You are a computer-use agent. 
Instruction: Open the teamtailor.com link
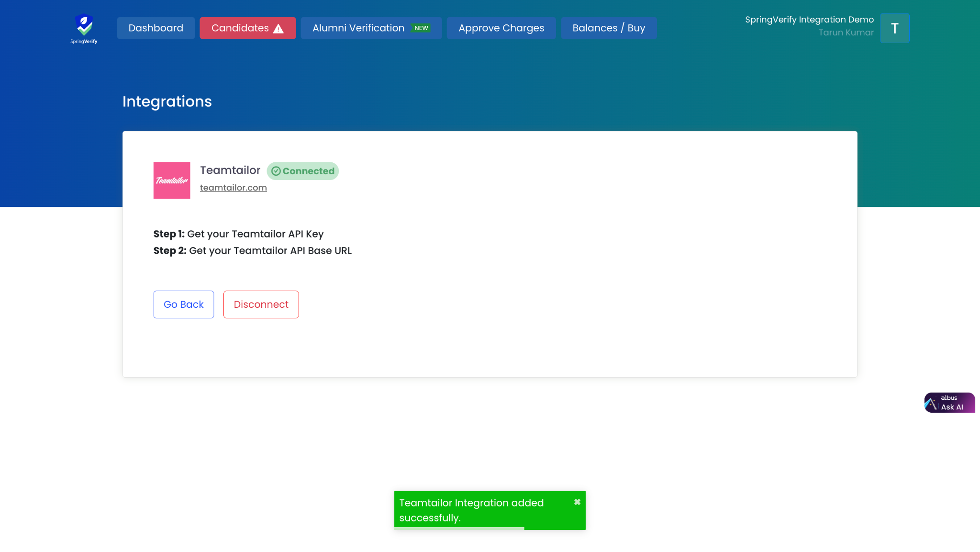pos(233,188)
